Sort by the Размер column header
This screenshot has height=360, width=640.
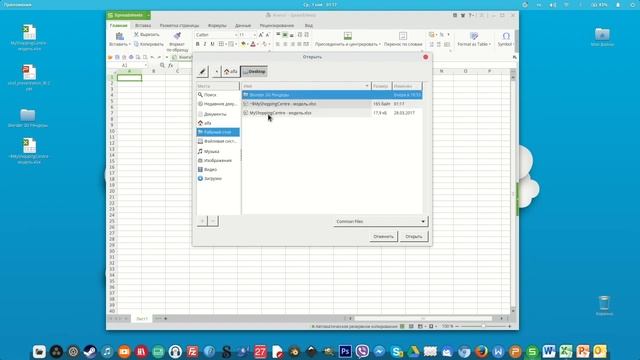[x=381, y=86]
